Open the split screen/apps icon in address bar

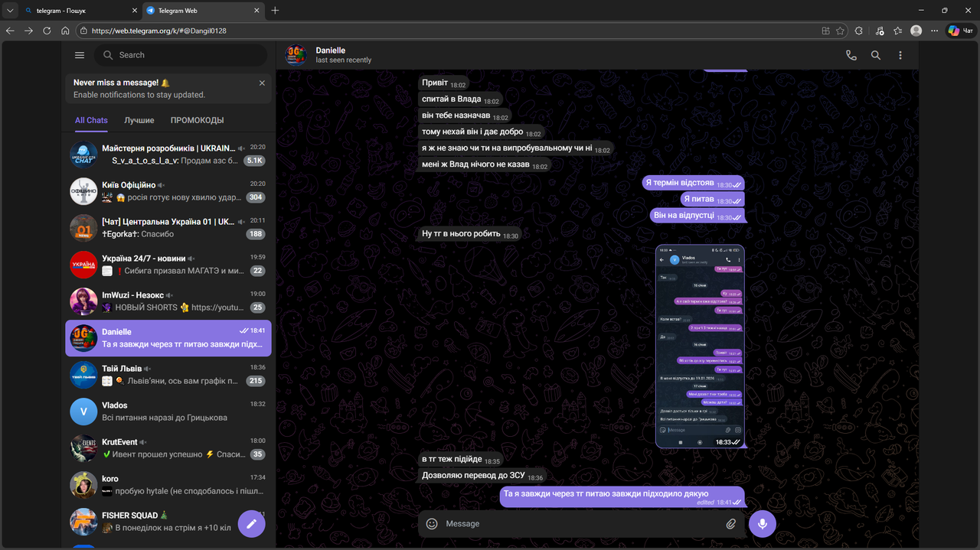point(825,31)
